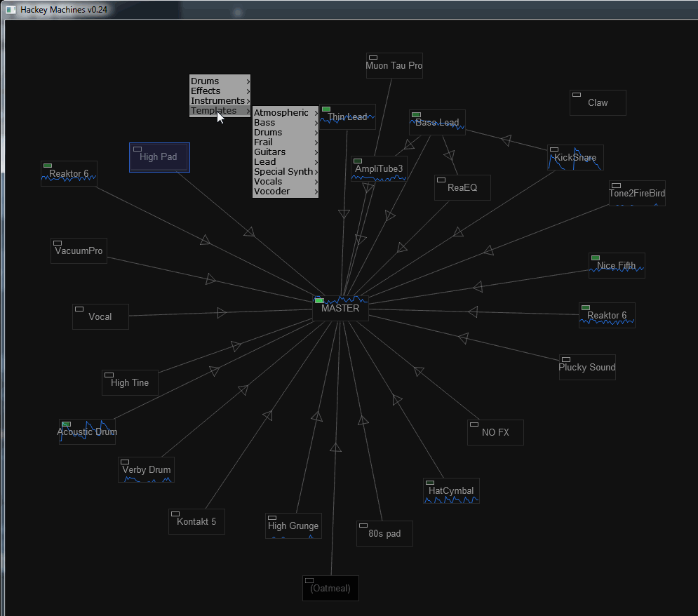698x616 pixels.
Task: Select the Acoustic Drum machine node
Action: pos(87,431)
